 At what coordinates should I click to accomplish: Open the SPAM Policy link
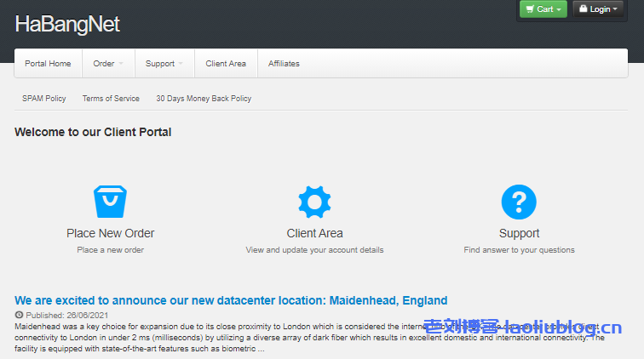pyautogui.click(x=44, y=99)
